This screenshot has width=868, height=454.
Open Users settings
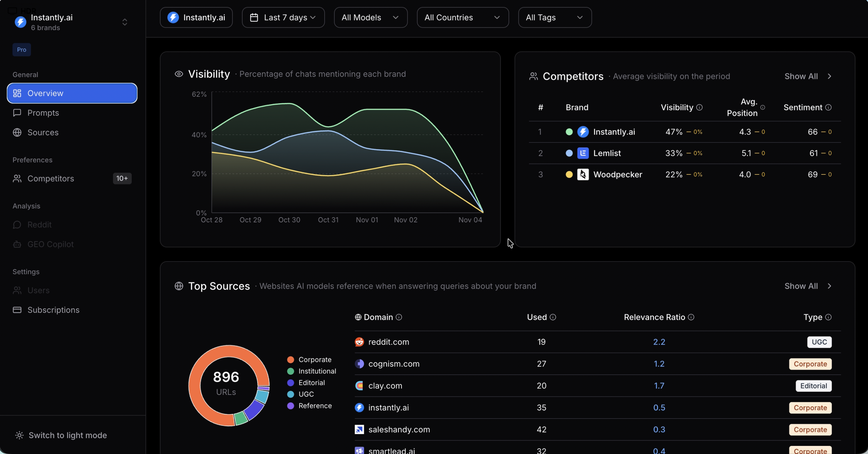click(x=72, y=291)
